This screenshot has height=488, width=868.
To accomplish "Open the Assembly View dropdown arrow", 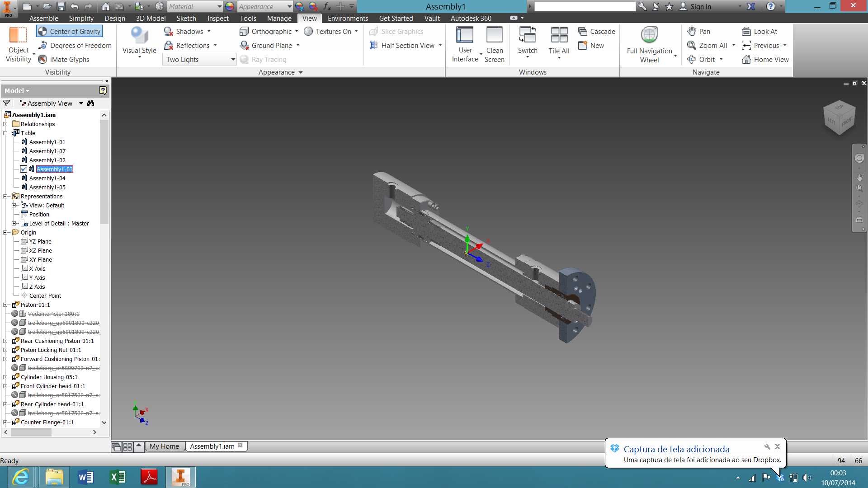I will 81,103.
